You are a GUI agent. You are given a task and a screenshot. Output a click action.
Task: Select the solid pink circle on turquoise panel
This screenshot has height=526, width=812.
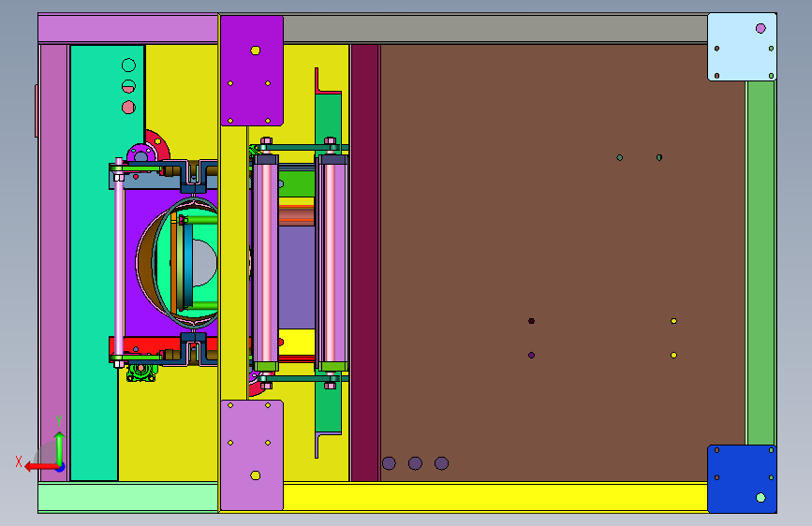(128, 108)
